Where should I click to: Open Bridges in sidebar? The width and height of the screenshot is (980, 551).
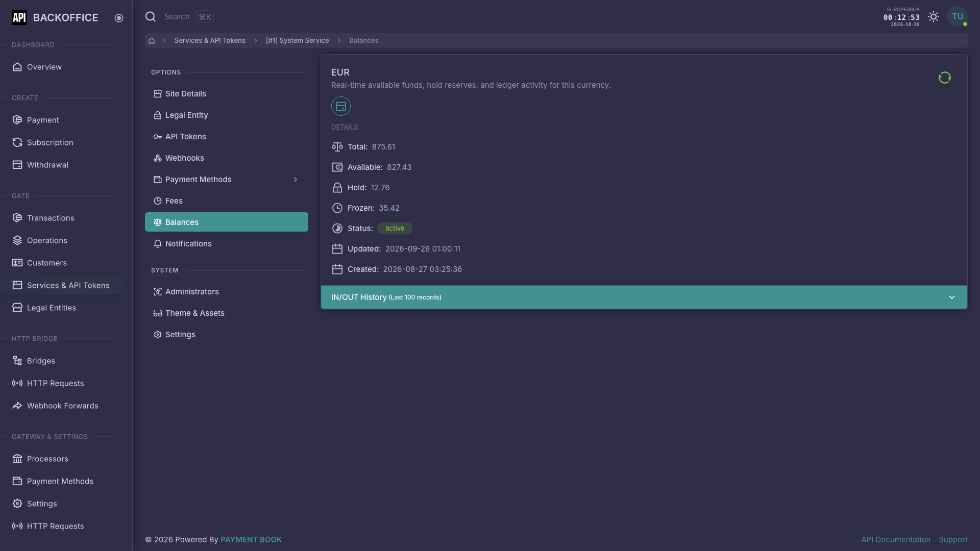[62, 361]
